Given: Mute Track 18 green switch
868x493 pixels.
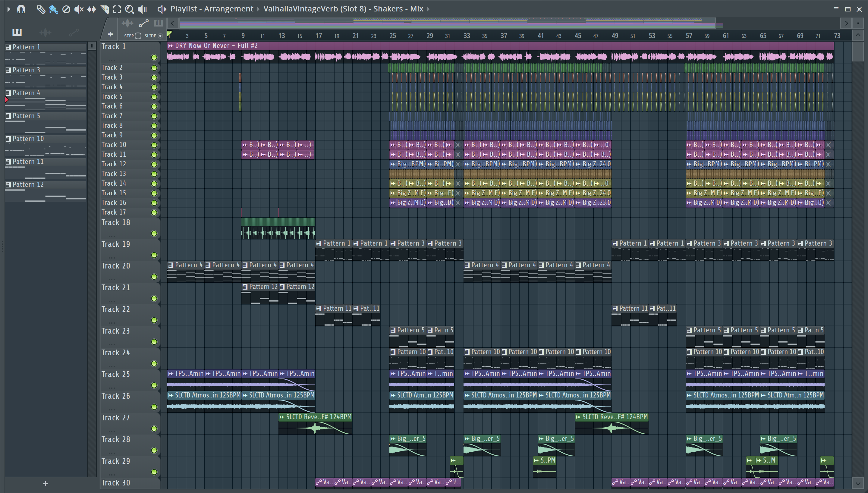Looking at the screenshot, I should pyautogui.click(x=154, y=233).
